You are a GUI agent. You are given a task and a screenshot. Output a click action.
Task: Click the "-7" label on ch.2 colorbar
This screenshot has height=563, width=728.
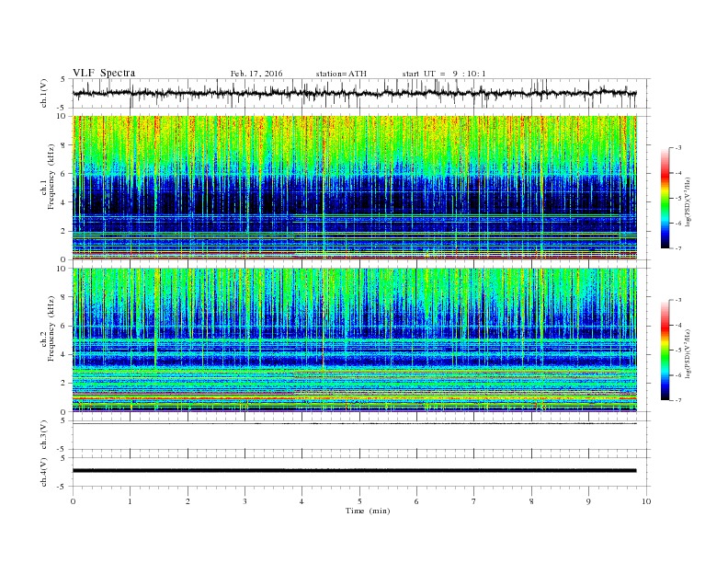pos(678,400)
